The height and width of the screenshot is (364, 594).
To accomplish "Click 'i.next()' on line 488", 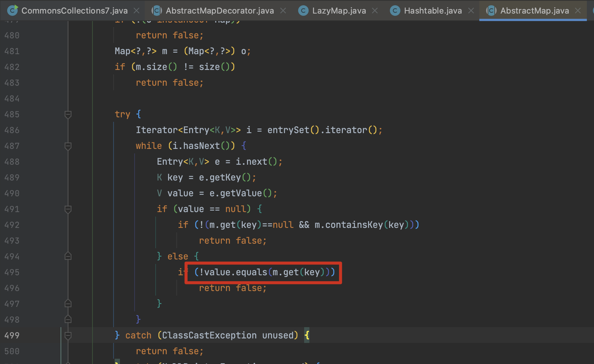I will [x=256, y=162].
